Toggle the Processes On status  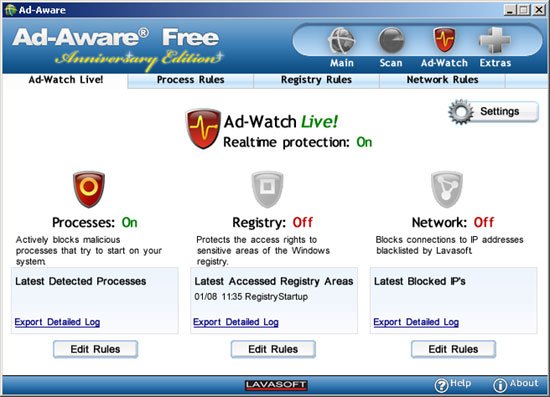coord(129,222)
